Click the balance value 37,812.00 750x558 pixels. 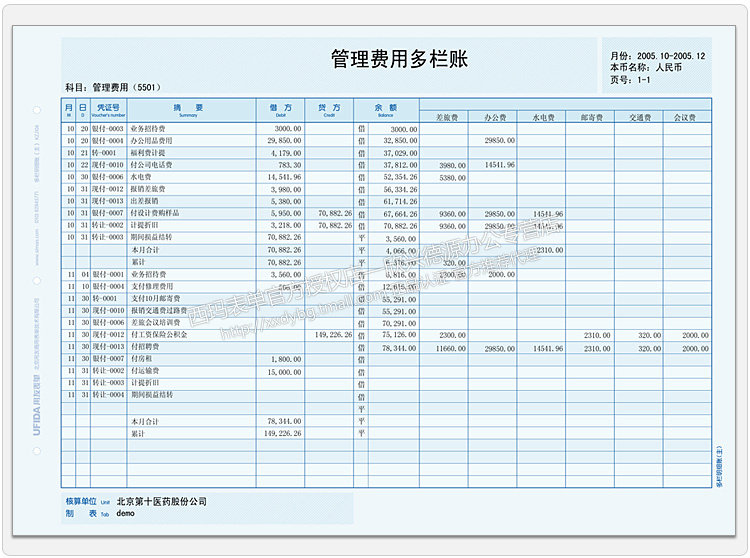[400, 165]
